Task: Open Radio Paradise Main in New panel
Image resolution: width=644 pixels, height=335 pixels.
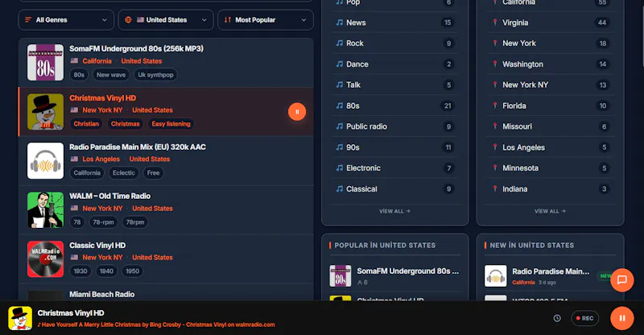Action: click(551, 271)
